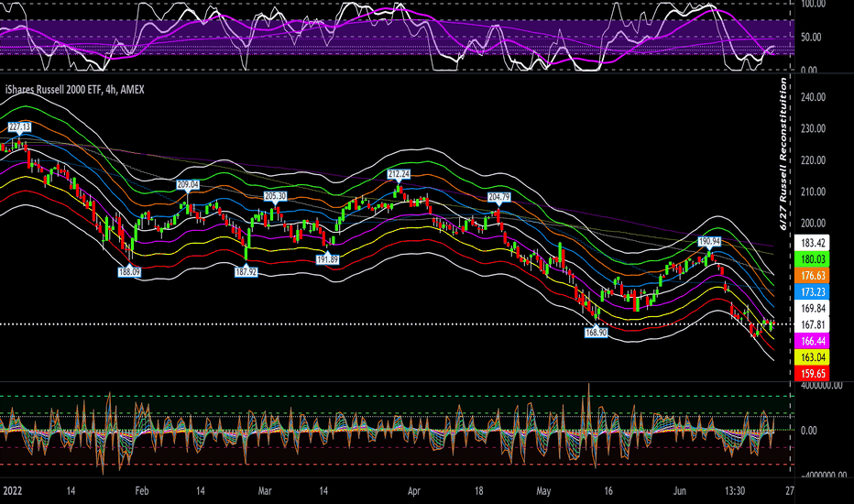Click the iShares Russell 2000 ETF chart title
The height and width of the screenshot is (504, 854).
(x=74, y=90)
